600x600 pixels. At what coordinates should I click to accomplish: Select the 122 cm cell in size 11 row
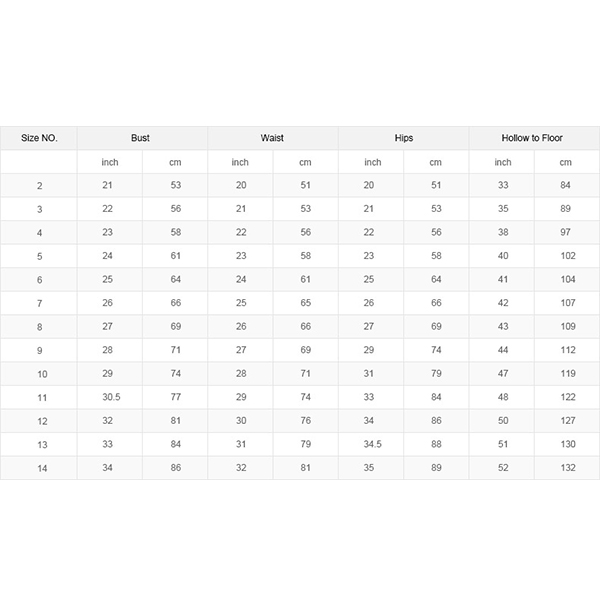coord(566,397)
